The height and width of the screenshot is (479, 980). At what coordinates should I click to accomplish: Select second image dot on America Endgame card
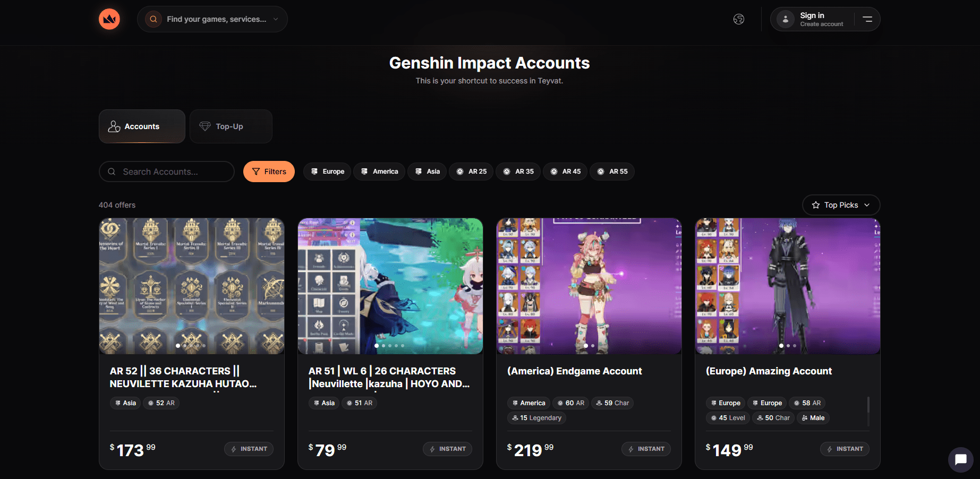(x=592, y=346)
